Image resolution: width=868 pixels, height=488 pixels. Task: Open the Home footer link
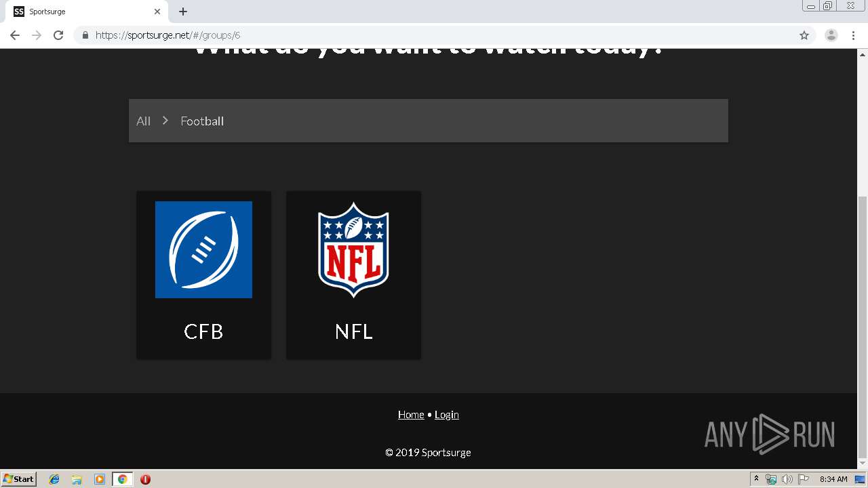(411, 414)
